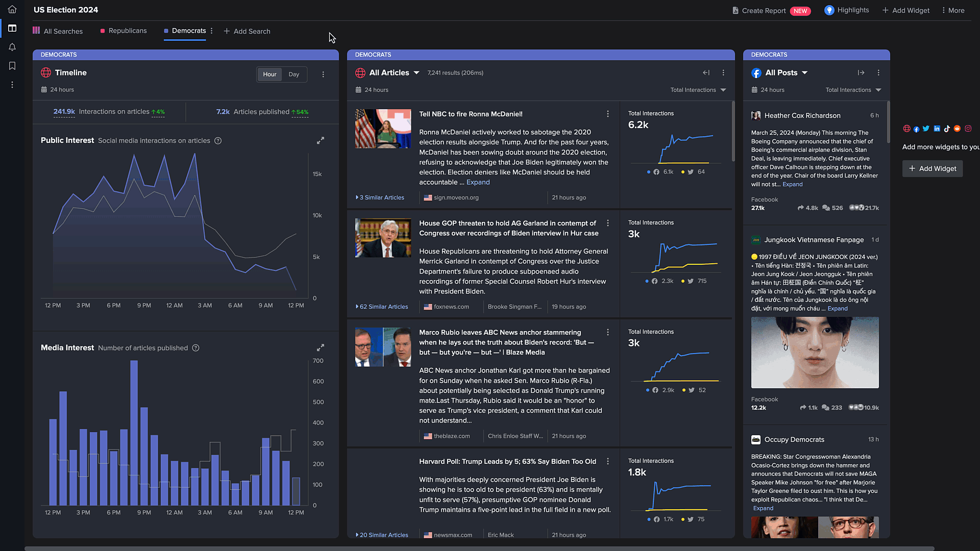Click the Add Widget button
The image size is (980, 551).
click(933, 168)
